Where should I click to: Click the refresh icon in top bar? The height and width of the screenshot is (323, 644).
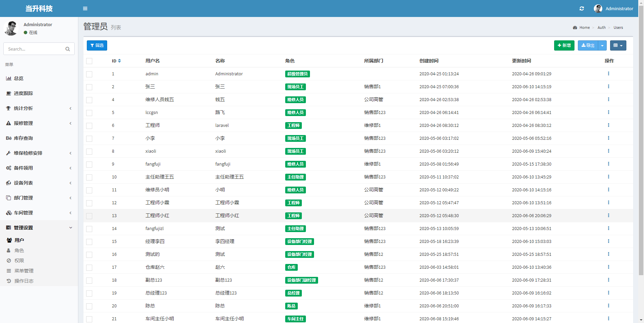click(582, 8)
